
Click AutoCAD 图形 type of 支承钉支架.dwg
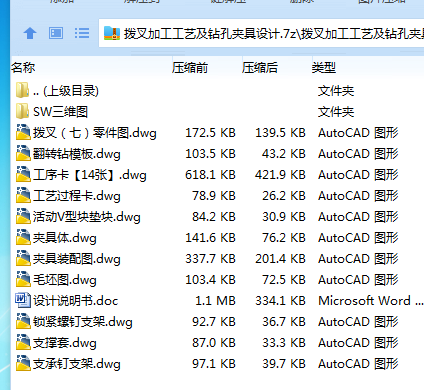[x=358, y=364]
